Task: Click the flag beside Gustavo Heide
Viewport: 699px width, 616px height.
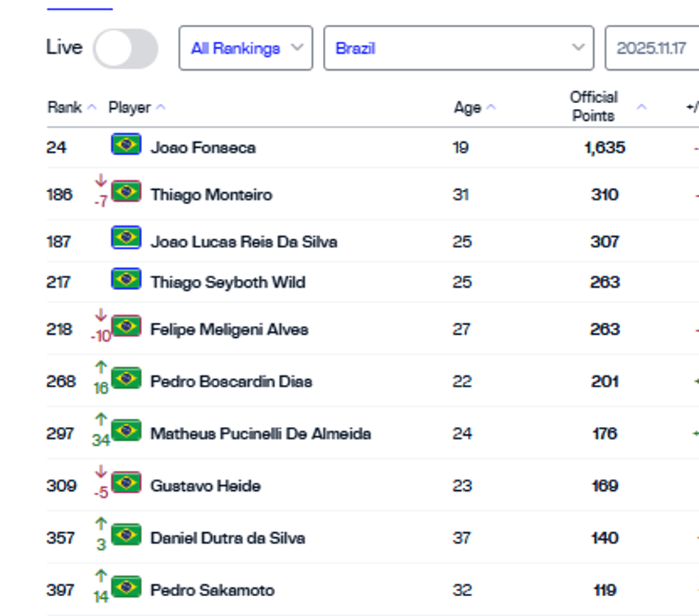Action: [x=126, y=483]
